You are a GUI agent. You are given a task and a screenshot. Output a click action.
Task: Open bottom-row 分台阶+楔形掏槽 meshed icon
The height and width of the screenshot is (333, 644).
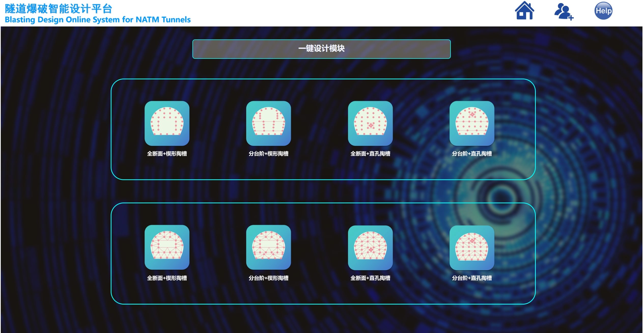(x=269, y=247)
